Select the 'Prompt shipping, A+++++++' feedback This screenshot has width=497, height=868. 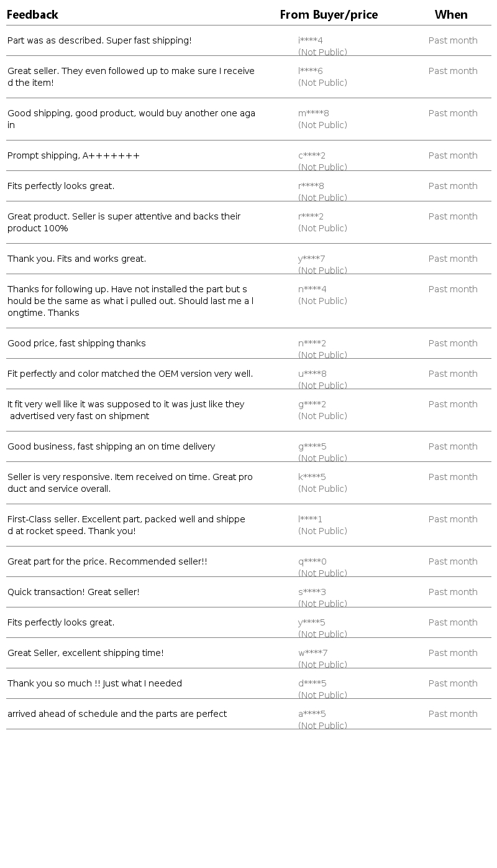pos(74,155)
